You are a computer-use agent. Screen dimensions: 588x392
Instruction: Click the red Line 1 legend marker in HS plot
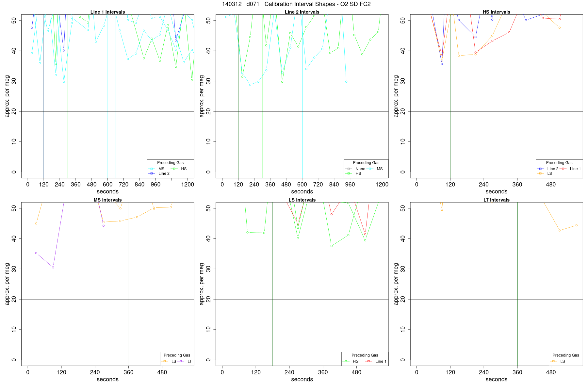(563, 169)
